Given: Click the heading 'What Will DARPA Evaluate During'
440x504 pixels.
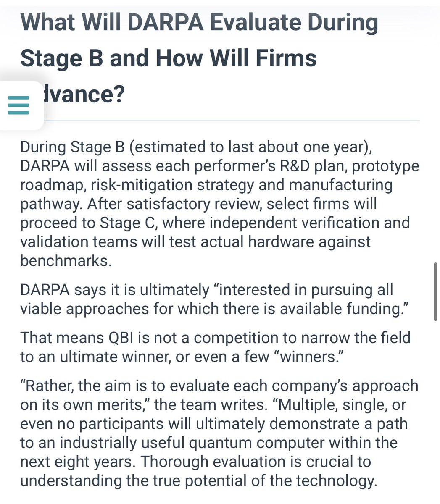Looking at the screenshot, I should point(199,24).
